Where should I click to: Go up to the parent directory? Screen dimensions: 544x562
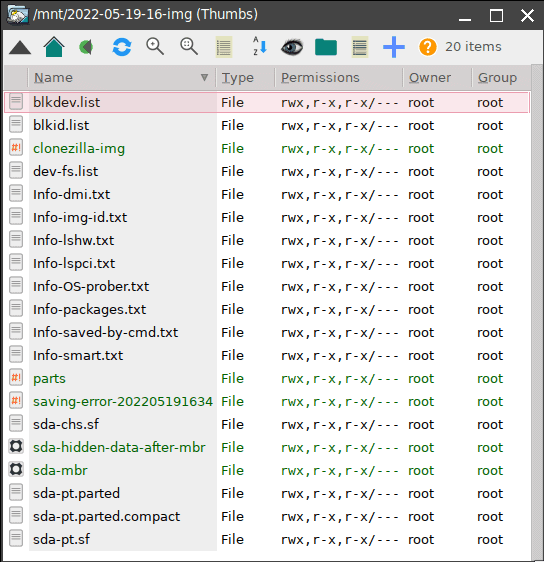[x=20, y=47]
